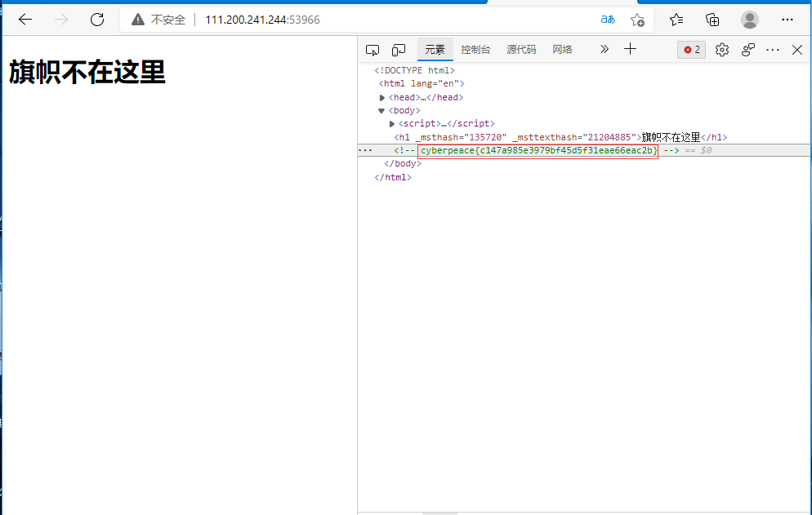
Task: Click the 旗帜不在这里 page heading
Action: click(x=87, y=72)
